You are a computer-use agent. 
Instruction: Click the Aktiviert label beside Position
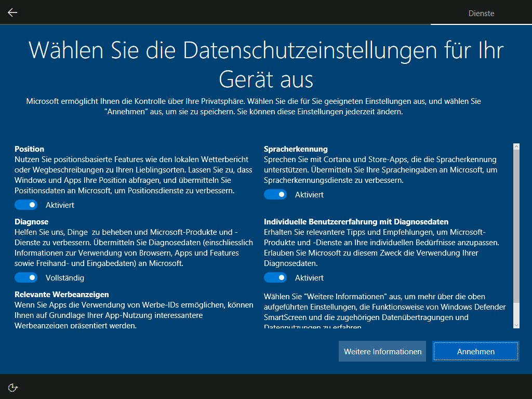[x=61, y=205]
